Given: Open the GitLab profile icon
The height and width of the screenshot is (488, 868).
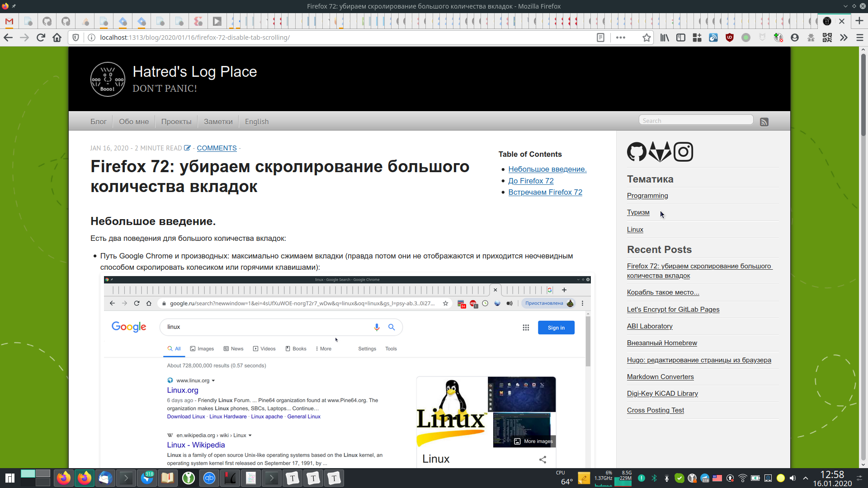Looking at the screenshot, I should [x=660, y=152].
